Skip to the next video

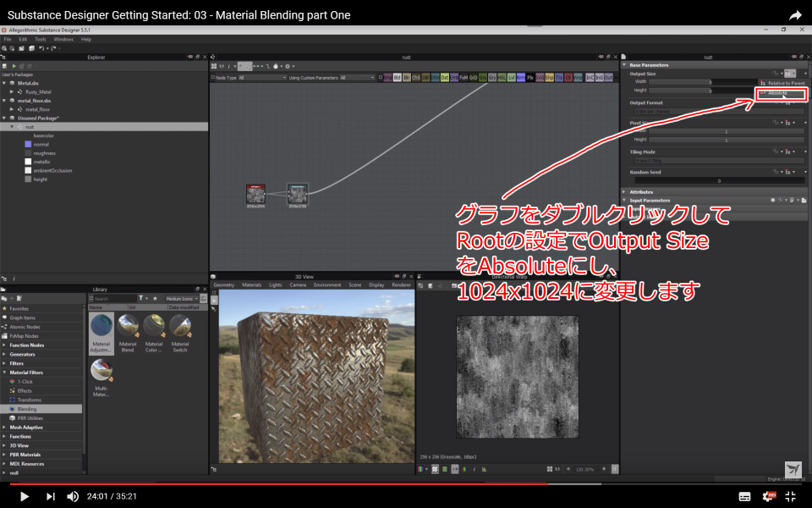click(x=50, y=496)
